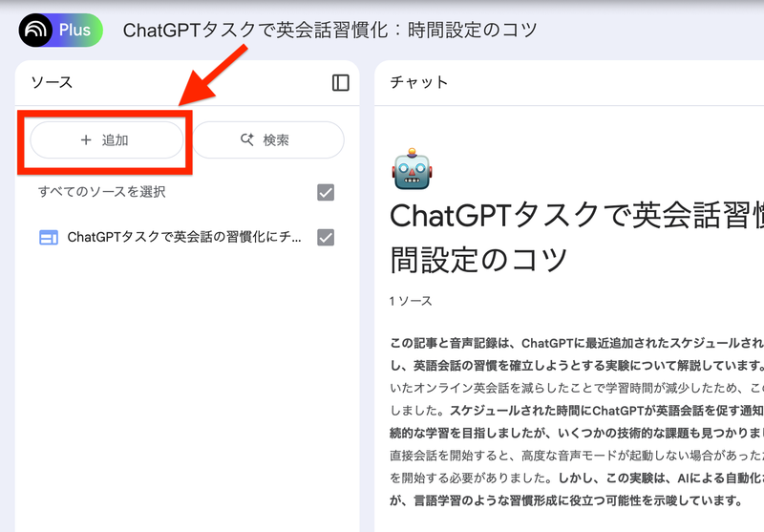Click the robot emoji in chat
Image resolution: width=764 pixels, height=532 pixels.
[412, 168]
